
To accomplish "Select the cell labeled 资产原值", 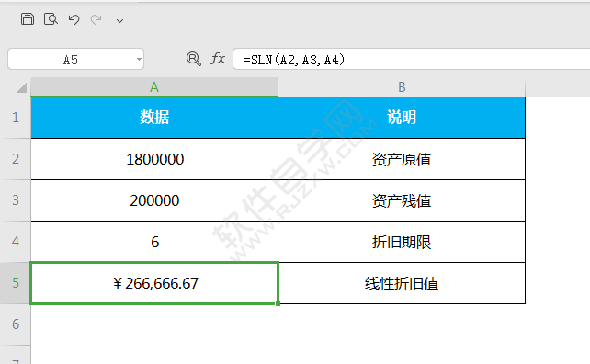I will point(402,159).
